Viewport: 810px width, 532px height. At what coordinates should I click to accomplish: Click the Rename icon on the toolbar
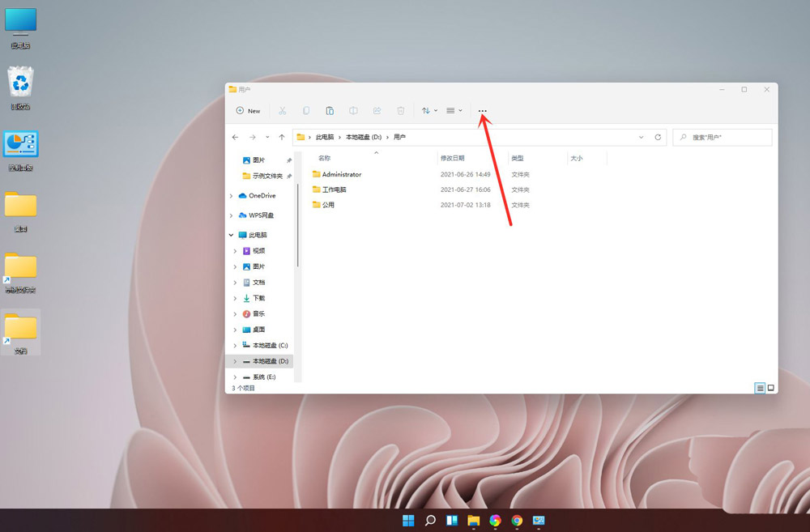coord(353,110)
